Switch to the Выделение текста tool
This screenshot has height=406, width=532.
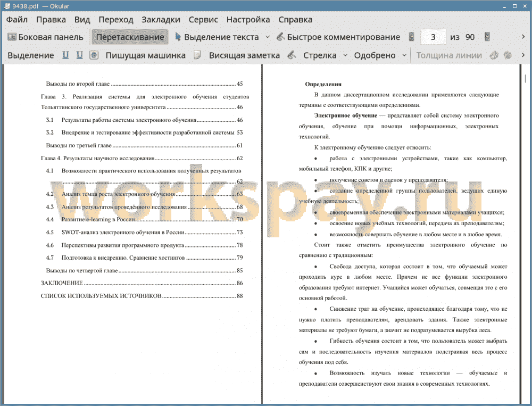point(217,37)
